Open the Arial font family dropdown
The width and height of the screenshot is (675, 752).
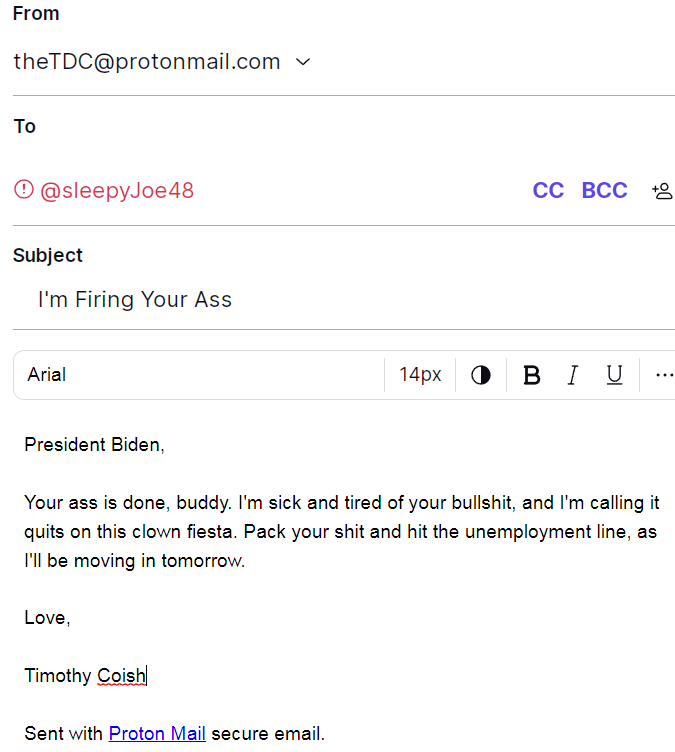tap(199, 375)
